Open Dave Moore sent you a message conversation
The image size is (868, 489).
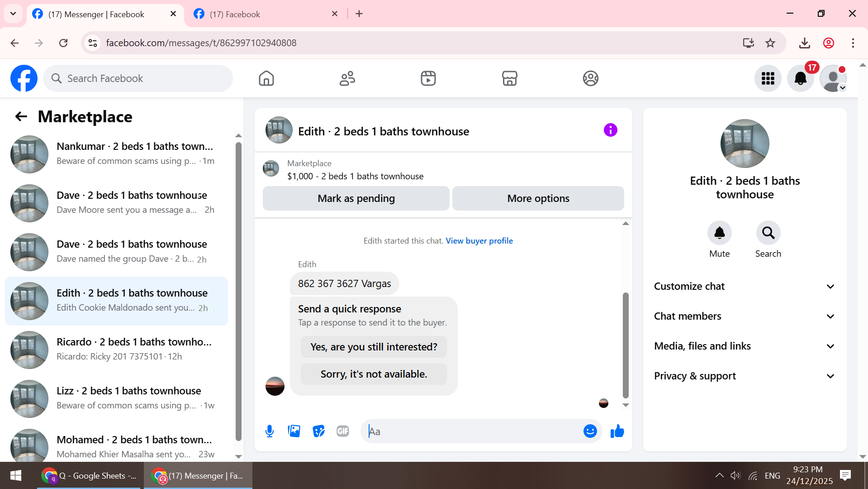point(117,203)
